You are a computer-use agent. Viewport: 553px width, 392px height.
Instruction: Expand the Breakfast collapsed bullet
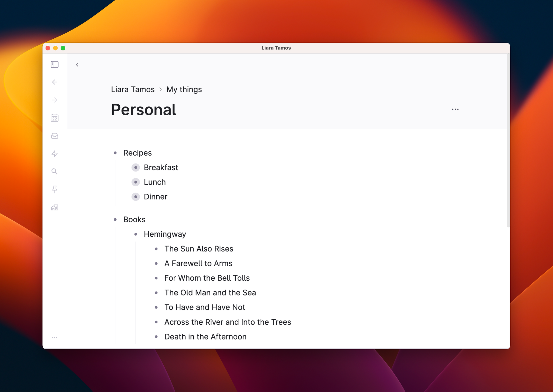[136, 167]
